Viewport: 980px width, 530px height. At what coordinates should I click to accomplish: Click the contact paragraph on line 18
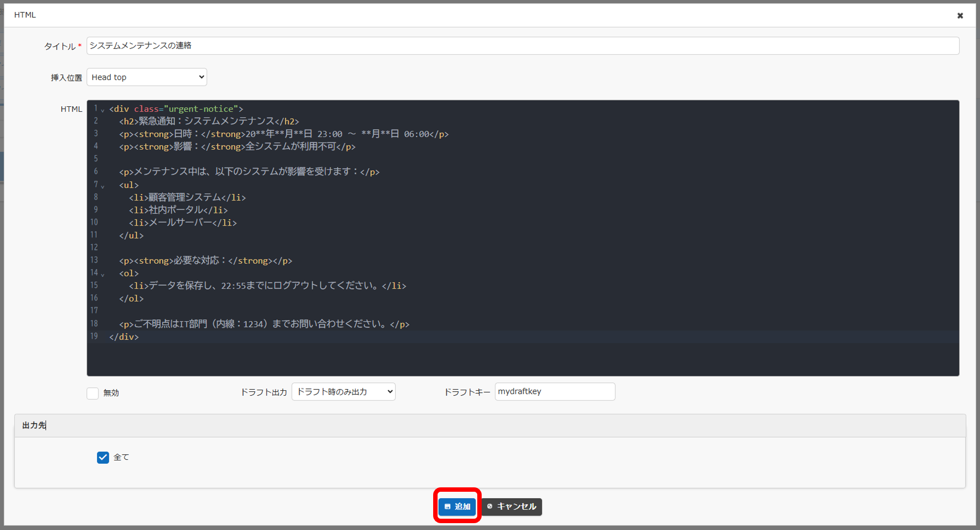264,324
